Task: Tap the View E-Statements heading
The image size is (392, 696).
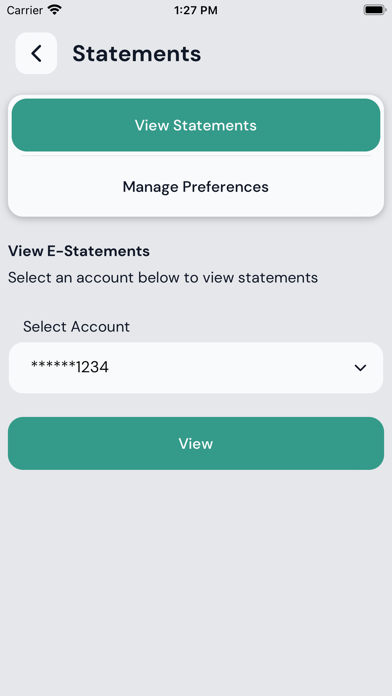Action: point(79,251)
